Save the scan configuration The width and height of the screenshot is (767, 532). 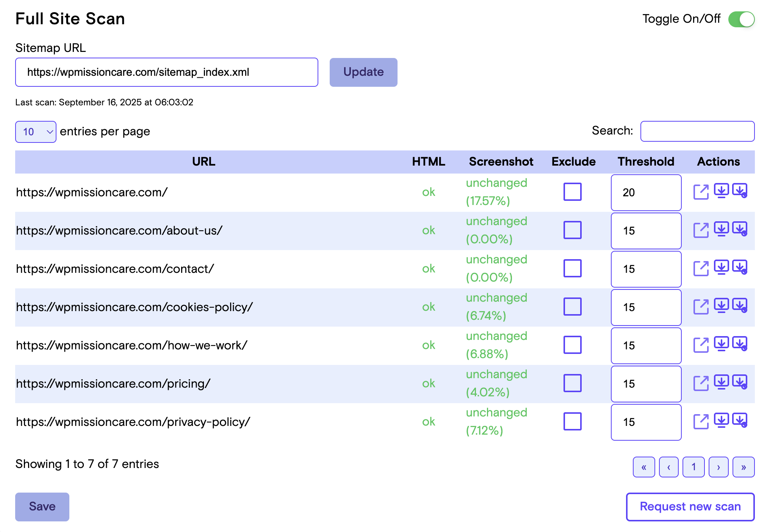(42, 507)
